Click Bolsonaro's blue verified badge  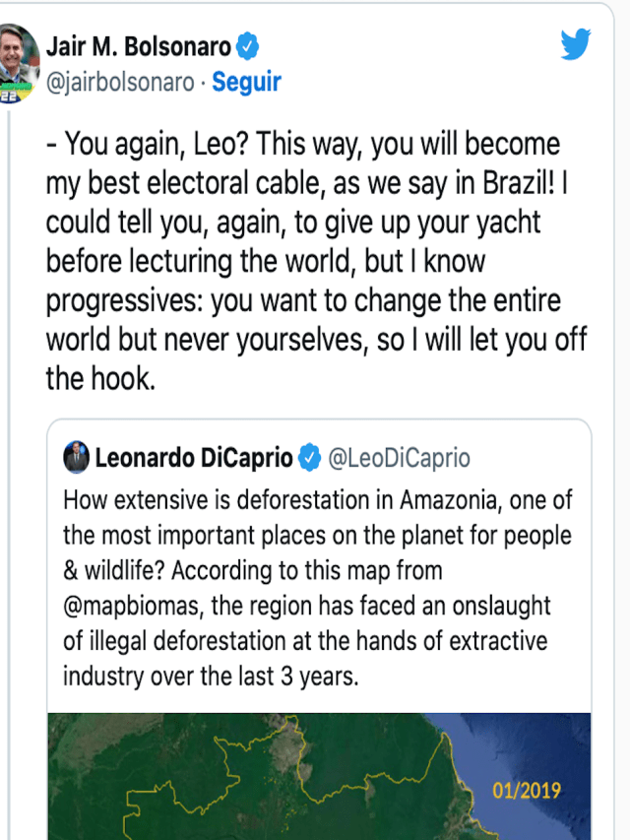(x=250, y=46)
